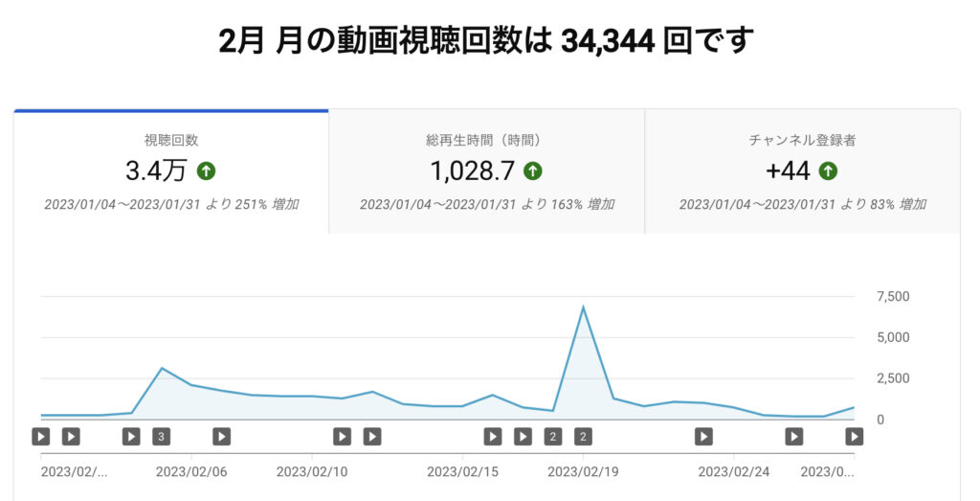Click the left one of the two adjacent 2 markers
Image resolution: width=980 pixels, height=501 pixels.
[552, 437]
